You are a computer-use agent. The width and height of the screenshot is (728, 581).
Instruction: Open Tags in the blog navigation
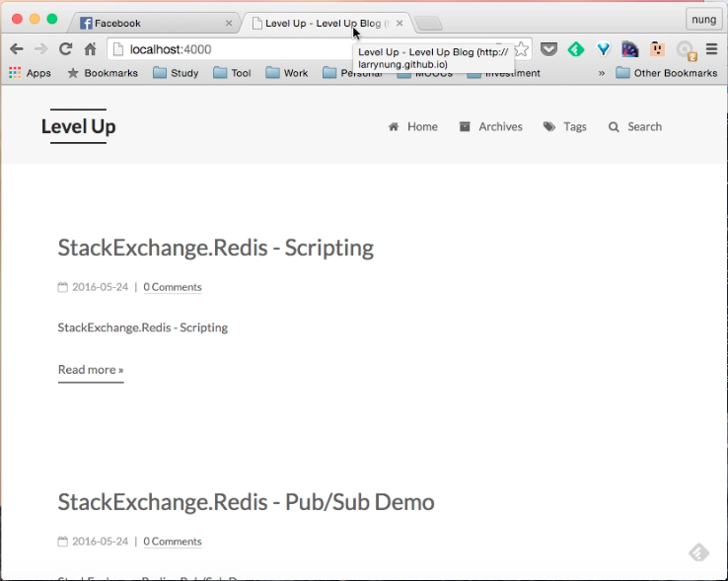(564, 127)
